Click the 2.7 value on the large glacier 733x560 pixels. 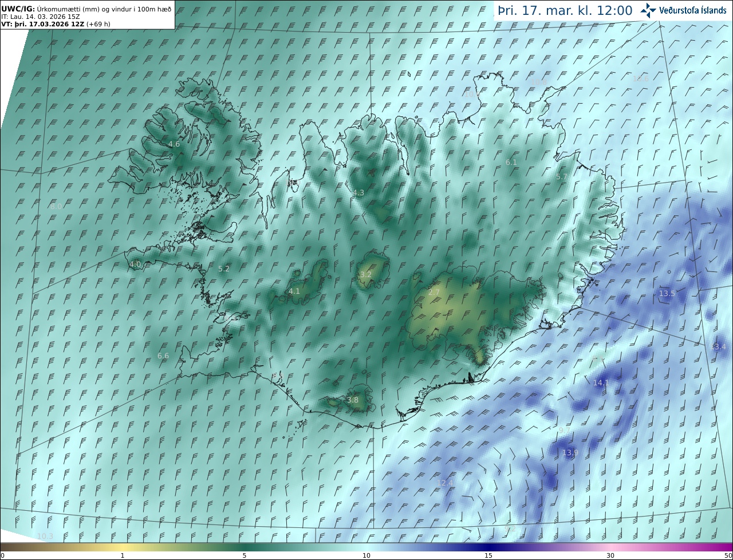click(x=434, y=293)
